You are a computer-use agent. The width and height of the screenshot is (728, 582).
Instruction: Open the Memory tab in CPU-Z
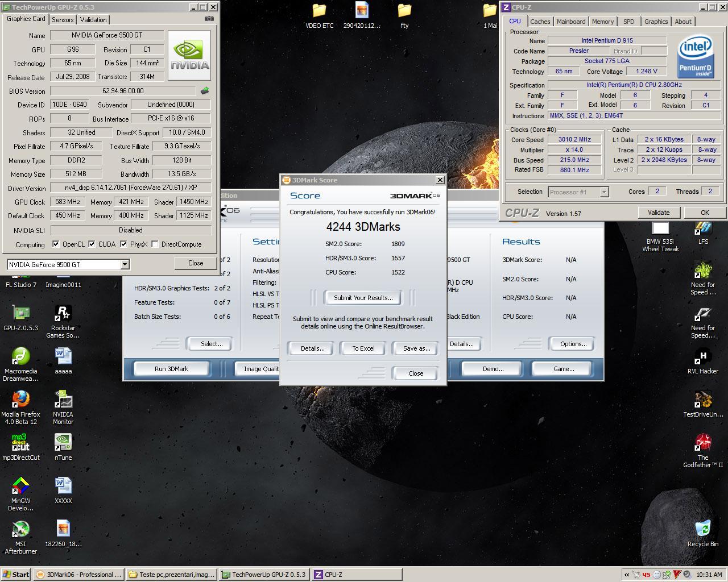[x=603, y=22]
